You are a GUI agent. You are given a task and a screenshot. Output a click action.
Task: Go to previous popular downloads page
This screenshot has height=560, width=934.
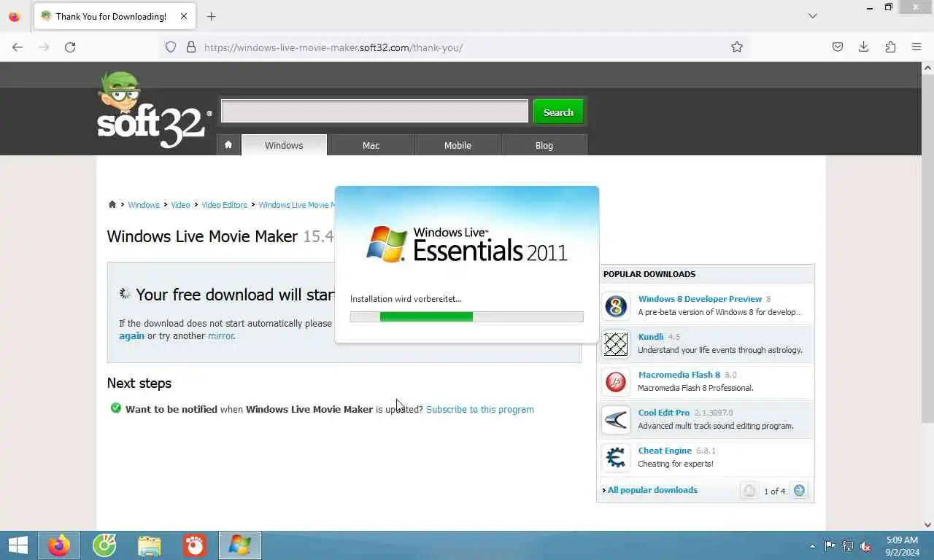pyautogui.click(x=749, y=491)
